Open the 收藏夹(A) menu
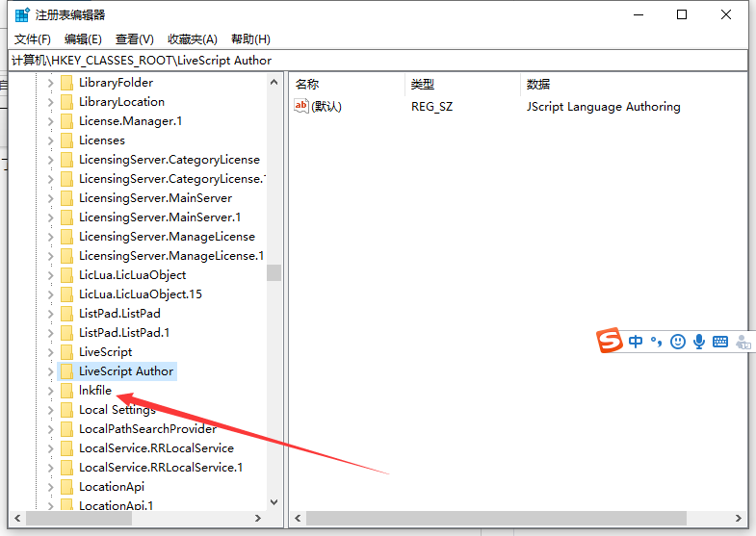756x536 pixels. click(193, 38)
